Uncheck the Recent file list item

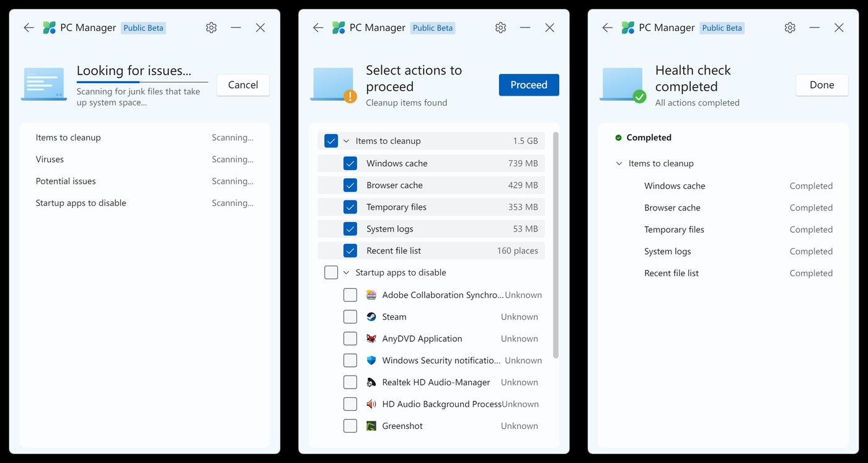click(350, 250)
